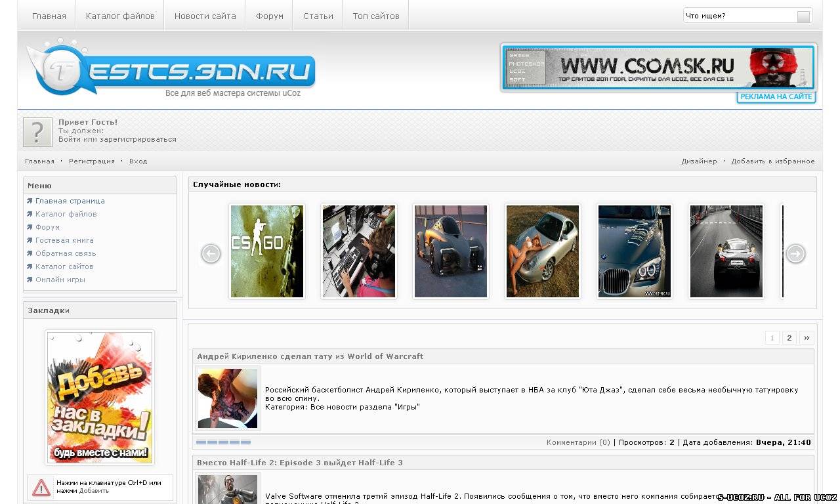Select page 1 in pagination
The height and width of the screenshot is (504, 840).
[x=772, y=338]
